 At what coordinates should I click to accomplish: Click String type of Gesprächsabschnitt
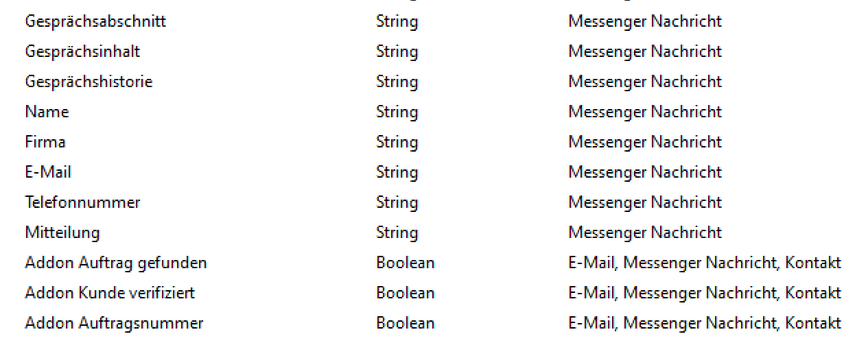(x=397, y=22)
